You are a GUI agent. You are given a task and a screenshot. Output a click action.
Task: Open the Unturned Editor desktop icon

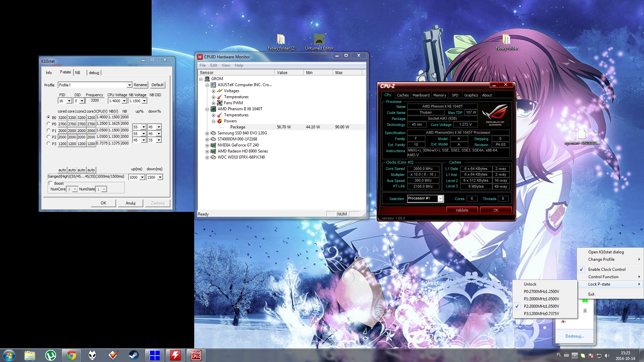tap(319, 40)
